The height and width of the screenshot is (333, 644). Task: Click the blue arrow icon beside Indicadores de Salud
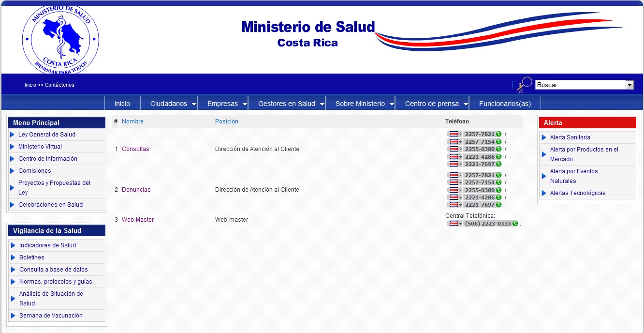13,245
